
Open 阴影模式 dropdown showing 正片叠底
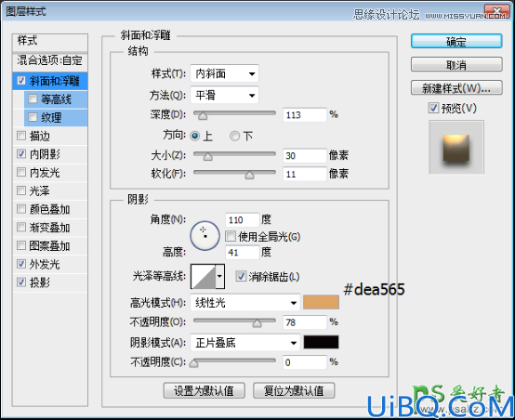[245, 343]
